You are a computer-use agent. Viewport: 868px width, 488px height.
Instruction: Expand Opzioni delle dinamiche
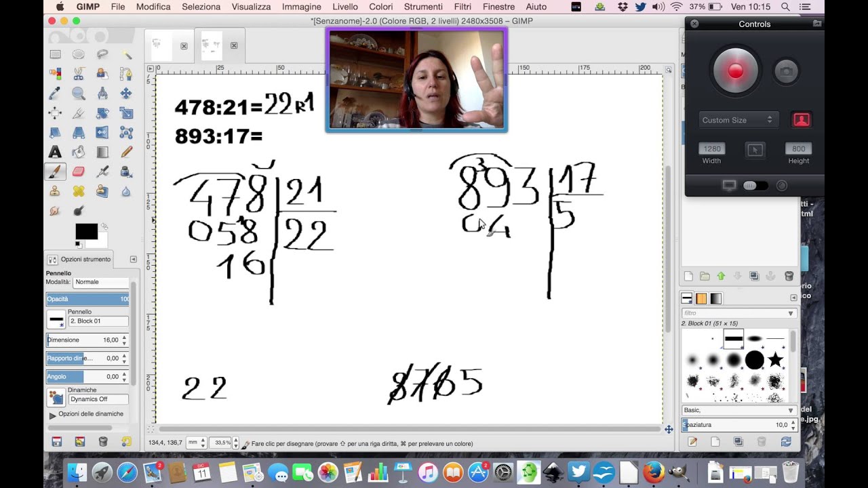tap(53, 415)
